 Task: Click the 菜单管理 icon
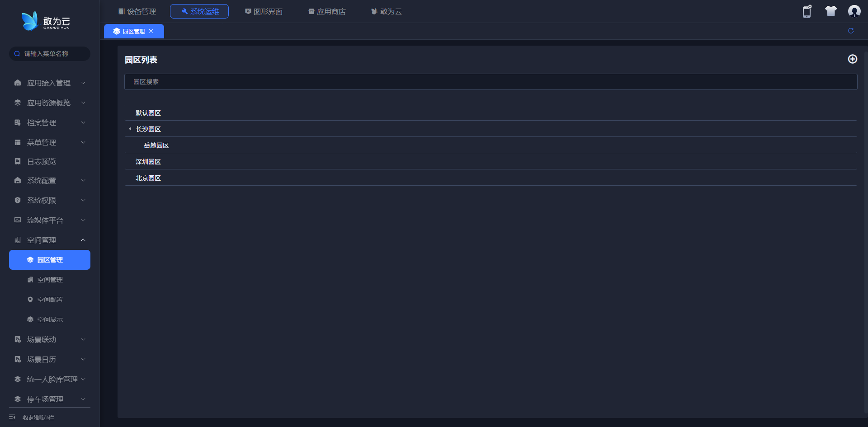coord(18,142)
